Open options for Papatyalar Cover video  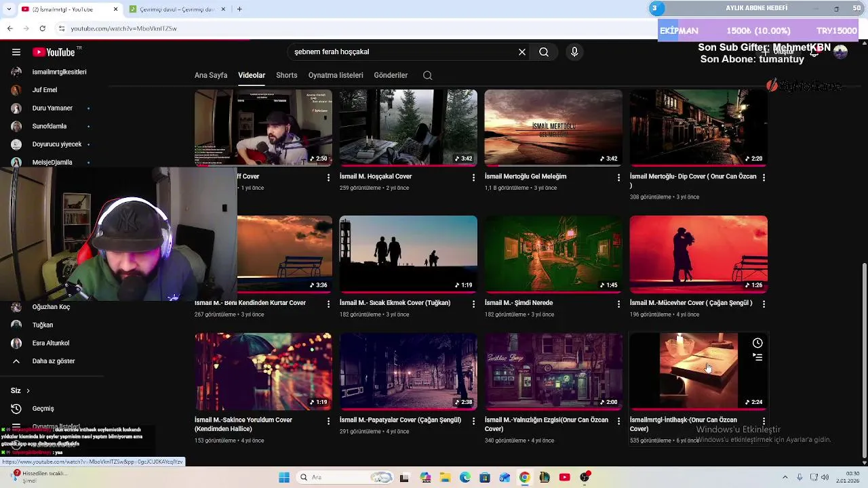pyautogui.click(x=473, y=421)
